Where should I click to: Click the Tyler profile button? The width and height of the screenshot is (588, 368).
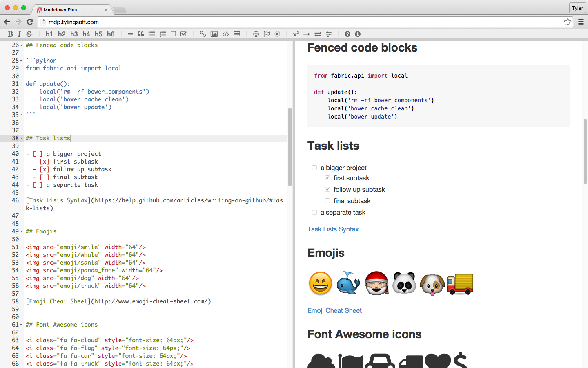coord(577,8)
